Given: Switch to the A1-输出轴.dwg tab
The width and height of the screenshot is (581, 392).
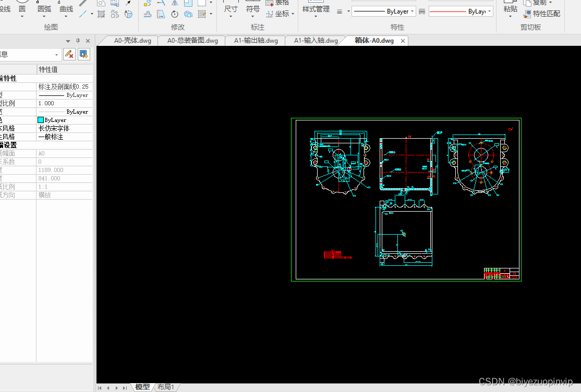Looking at the screenshot, I should (x=256, y=40).
